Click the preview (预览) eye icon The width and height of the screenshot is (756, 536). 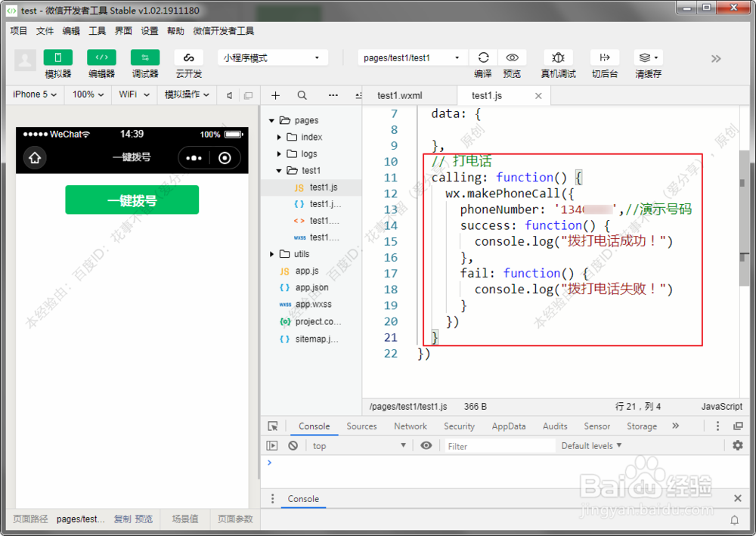(512, 57)
